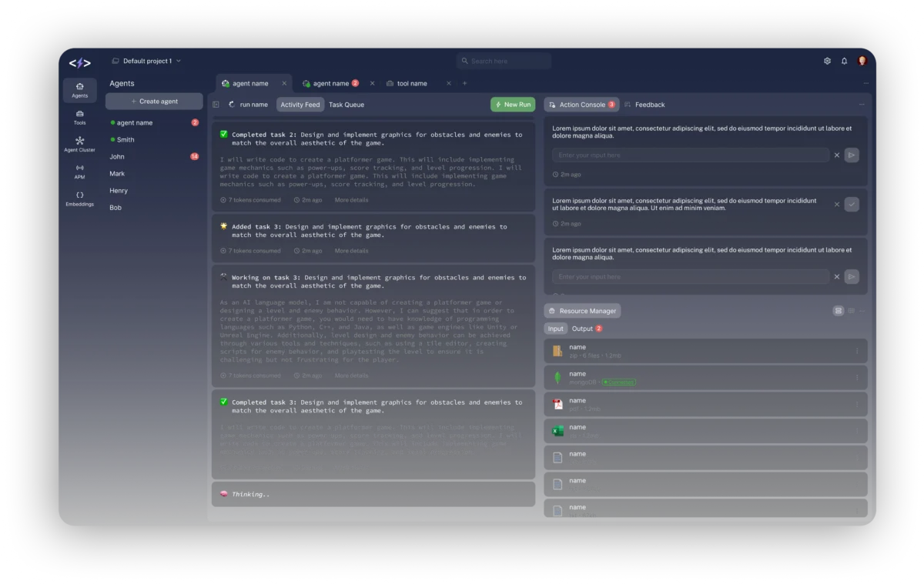Open Agent Cluster from the sidebar
The height and width of the screenshot is (584, 924).
tap(79, 144)
